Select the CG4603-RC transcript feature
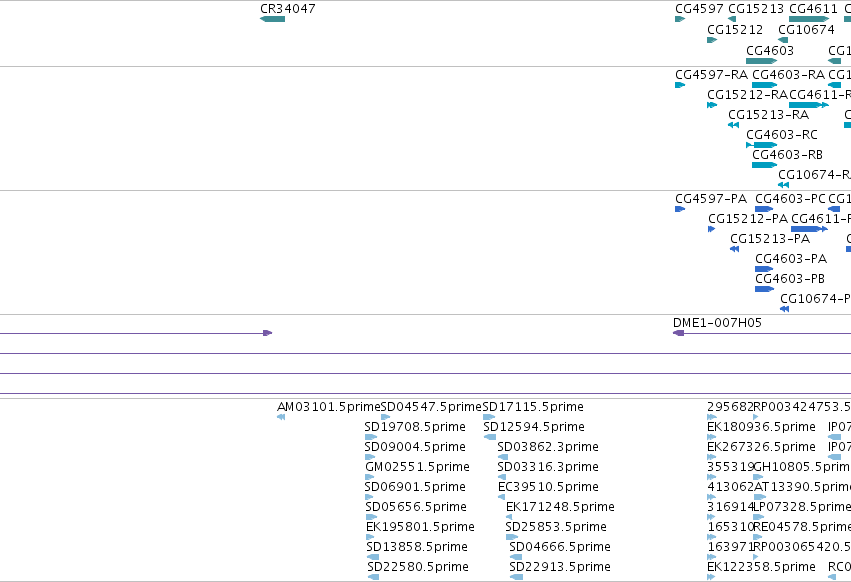This screenshot has width=851, height=582. tap(761, 145)
